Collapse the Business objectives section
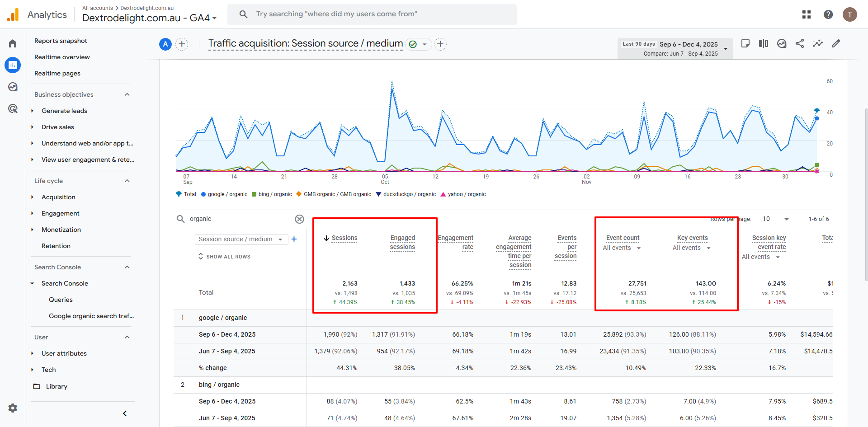Image resolution: width=868 pixels, height=427 pixels. point(127,94)
